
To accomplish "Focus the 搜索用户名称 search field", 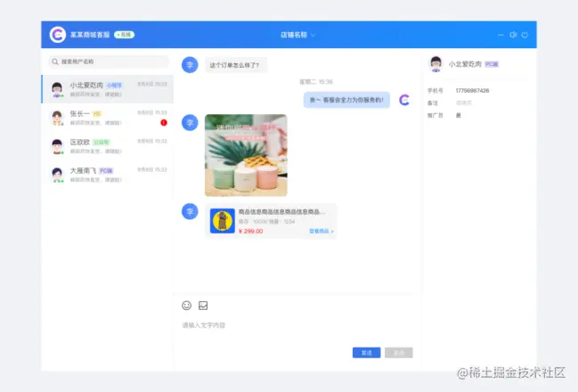I will (x=109, y=61).
